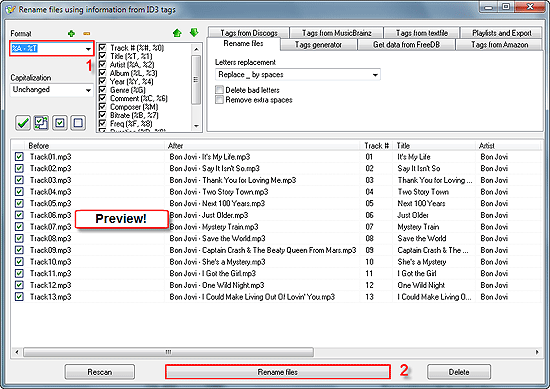The image size is (550, 389).
Task: Enable Delete bad letters option
Action: tap(219, 90)
